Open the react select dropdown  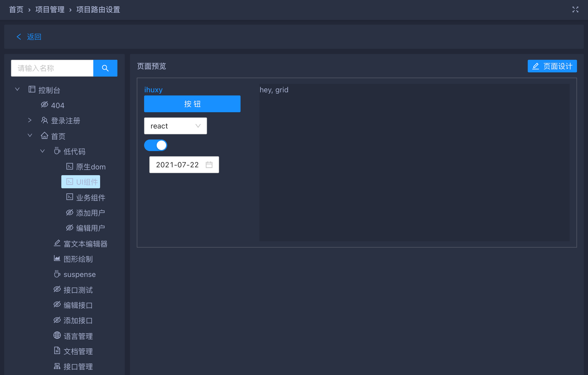tap(175, 126)
